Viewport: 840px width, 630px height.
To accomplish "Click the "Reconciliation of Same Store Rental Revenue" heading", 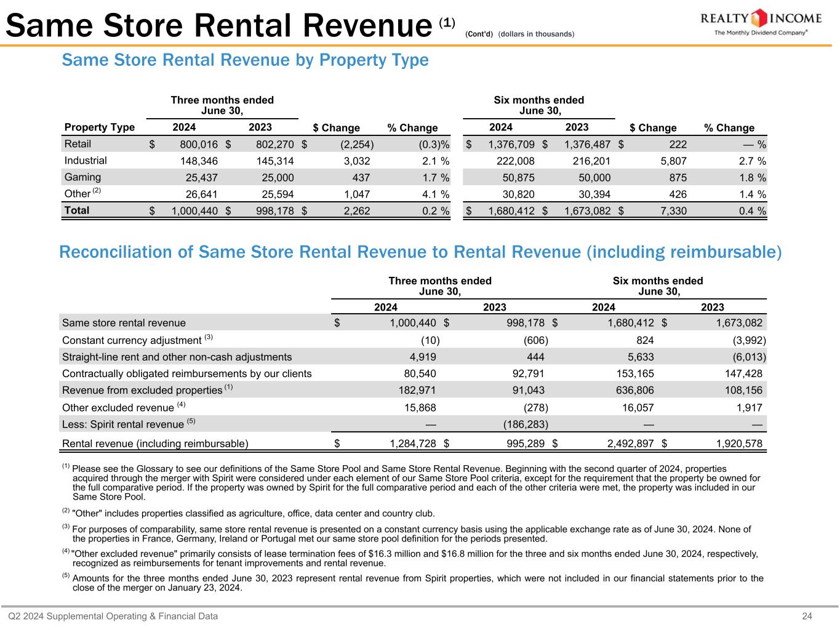I will click(420, 252).
